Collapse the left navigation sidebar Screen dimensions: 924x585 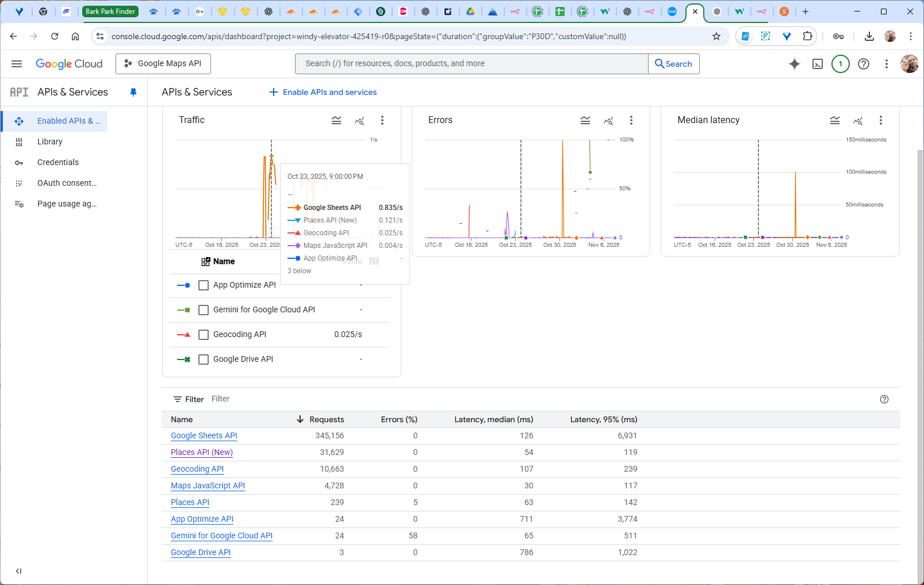(18, 571)
